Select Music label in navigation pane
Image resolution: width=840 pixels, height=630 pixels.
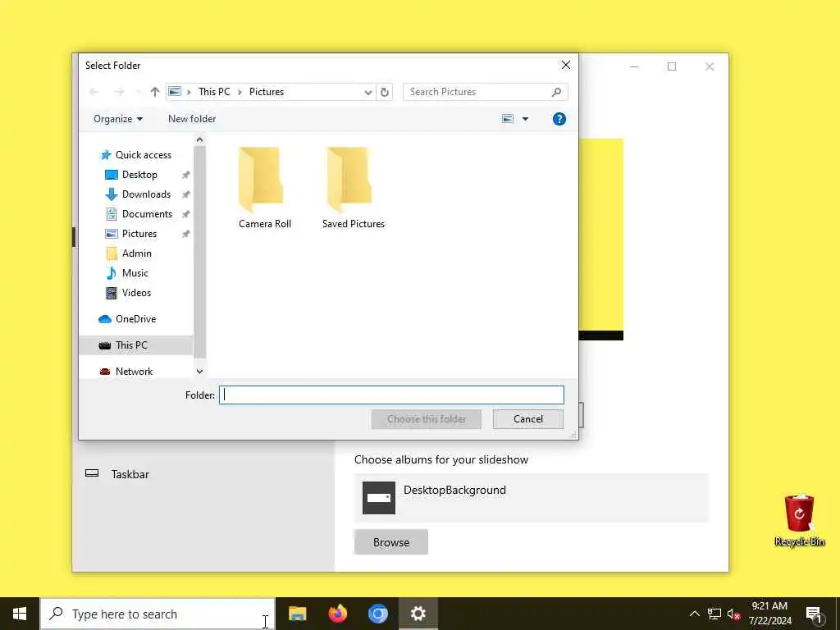tap(135, 273)
